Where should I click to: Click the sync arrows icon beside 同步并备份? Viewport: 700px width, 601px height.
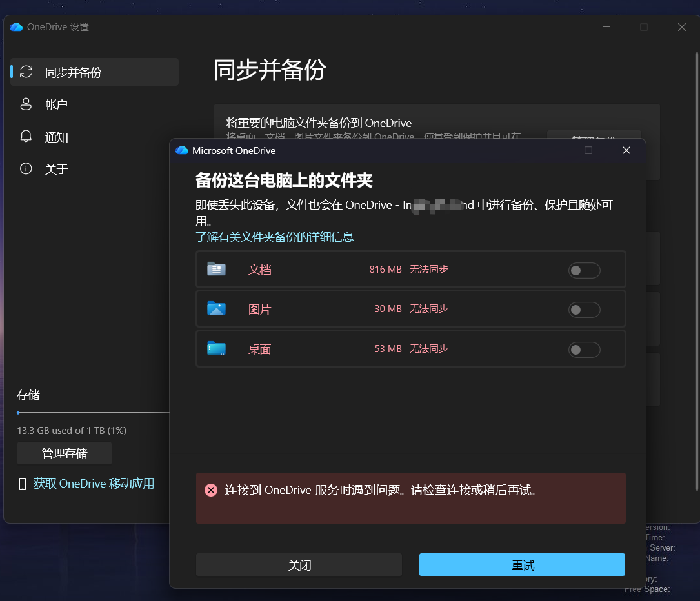pos(26,72)
